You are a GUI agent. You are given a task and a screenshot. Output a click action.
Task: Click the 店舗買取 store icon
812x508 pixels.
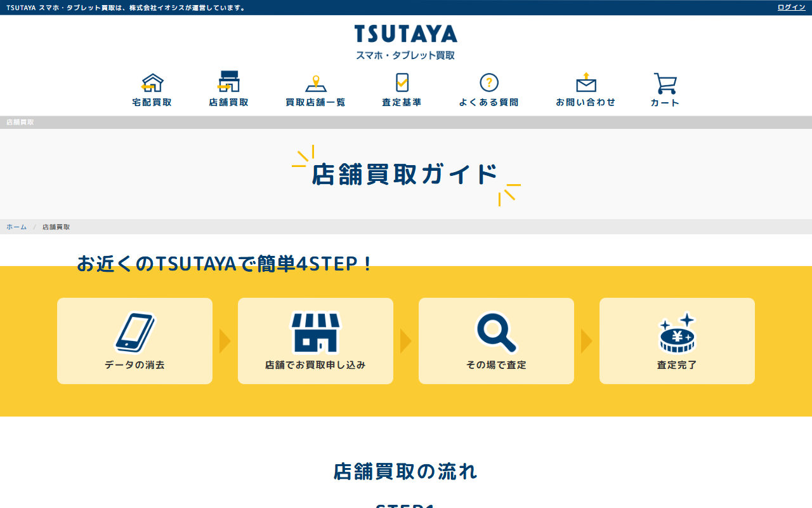pos(228,82)
